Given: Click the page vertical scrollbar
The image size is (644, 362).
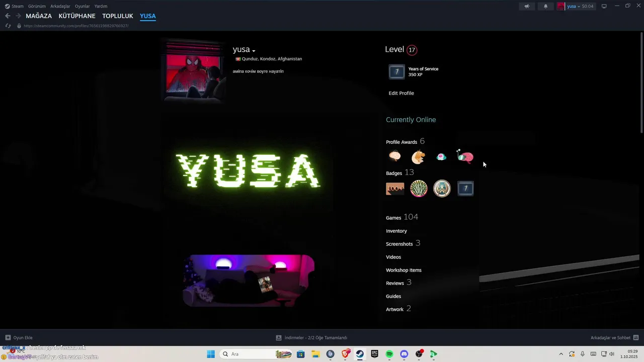Looking at the screenshot, I should (x=641, y=83).
